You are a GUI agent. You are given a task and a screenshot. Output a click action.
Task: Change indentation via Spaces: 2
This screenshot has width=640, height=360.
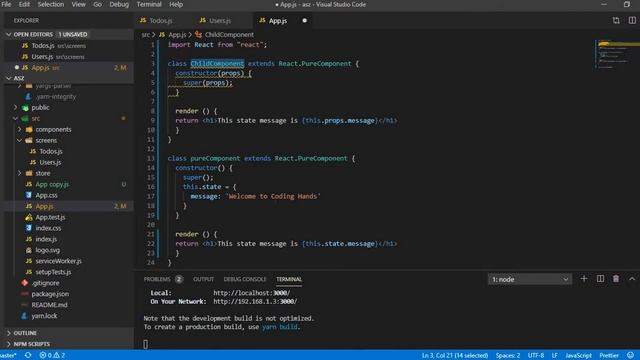coord(508,356)
